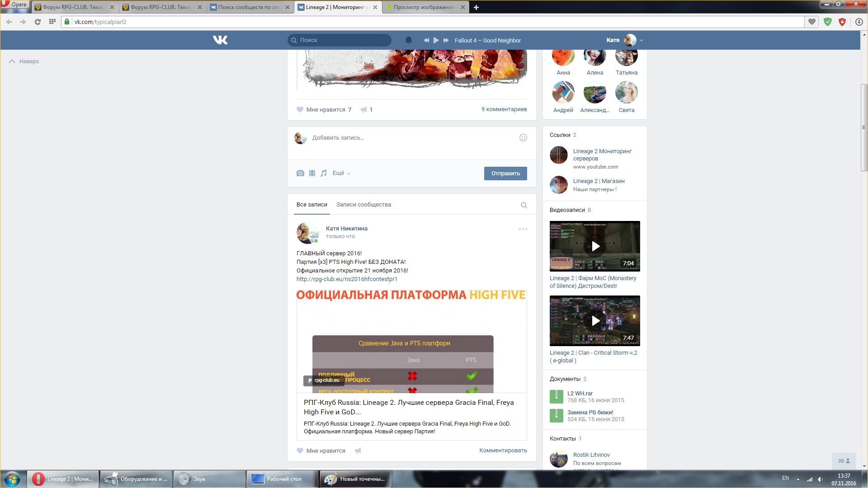Viewport: 868px width, 488px height.
Task: Open the green shield extension icon
Action: click(828, 22)
